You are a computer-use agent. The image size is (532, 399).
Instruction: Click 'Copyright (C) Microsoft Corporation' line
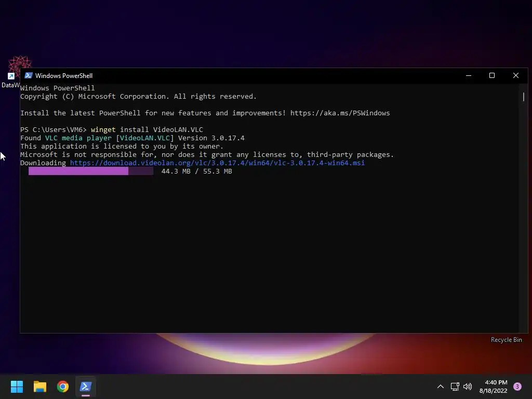coord(138,96)
